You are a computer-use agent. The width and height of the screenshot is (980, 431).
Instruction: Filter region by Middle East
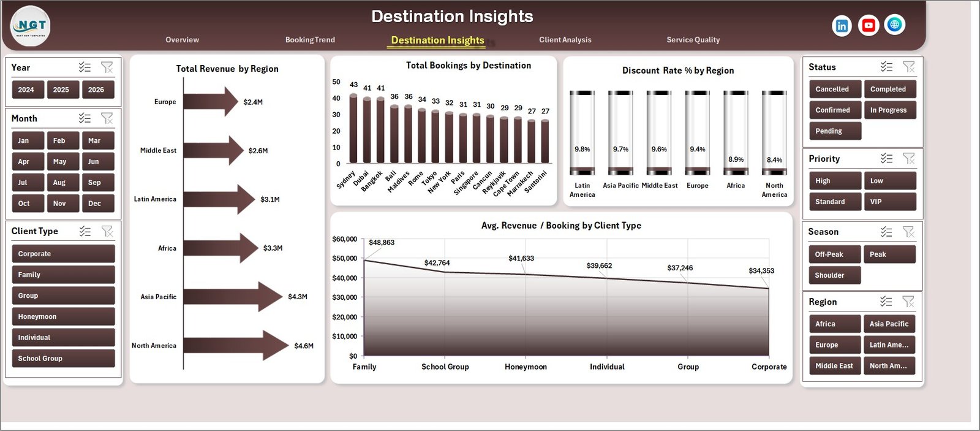[x=835, y=365]
